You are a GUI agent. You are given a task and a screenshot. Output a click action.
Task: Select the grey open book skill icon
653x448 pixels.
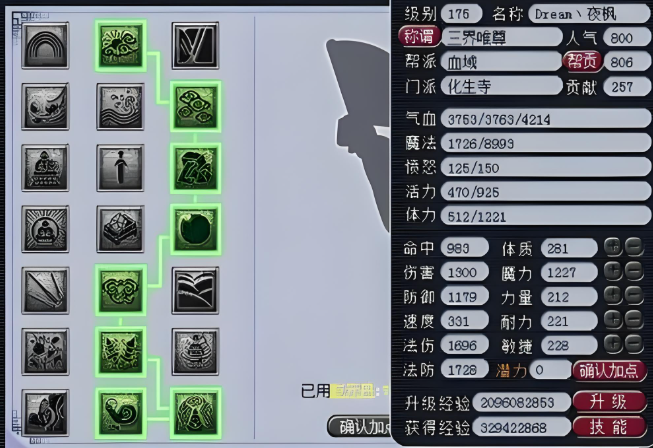pyautogui.click(x=195, y=291)
